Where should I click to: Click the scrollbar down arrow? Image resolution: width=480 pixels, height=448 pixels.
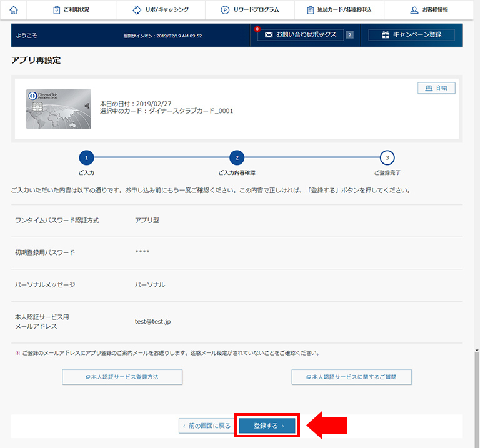coord(476,351)
